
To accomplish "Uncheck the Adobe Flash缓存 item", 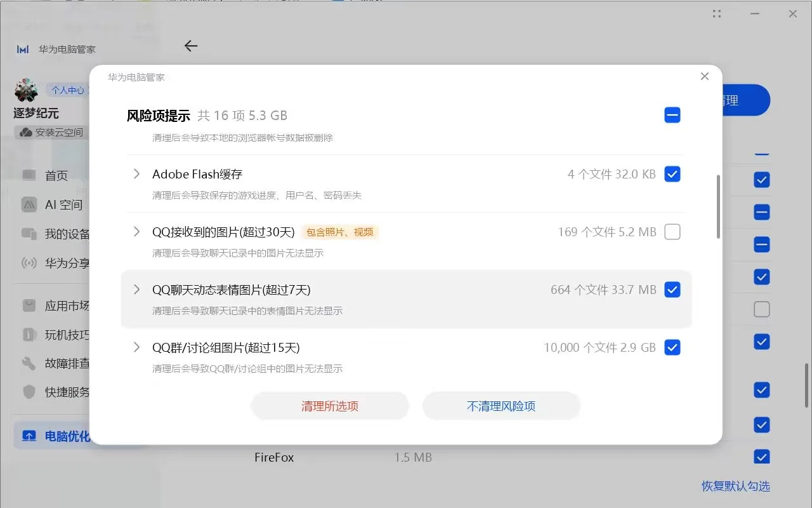I will tap(672, 173).
